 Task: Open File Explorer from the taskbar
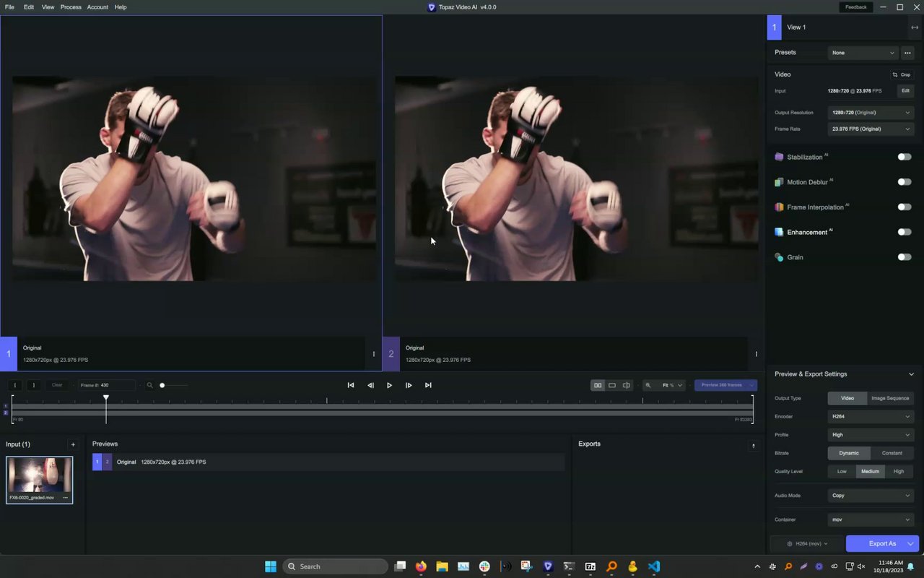point(442,566)
